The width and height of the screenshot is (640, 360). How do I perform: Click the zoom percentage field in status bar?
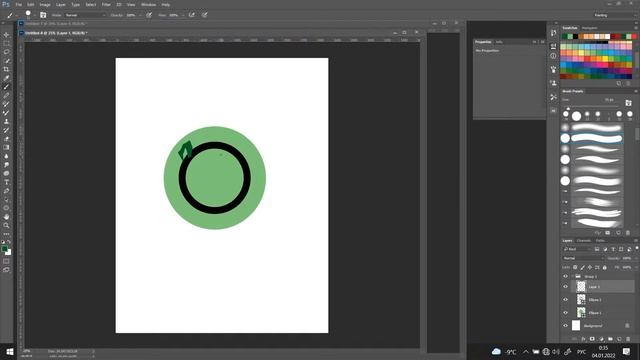[27, 351]
